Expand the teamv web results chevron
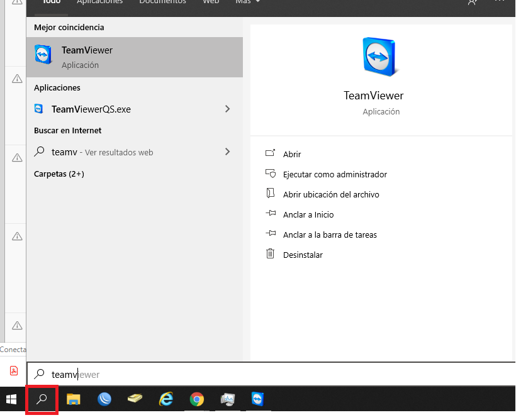516x420 pixels. point(227,152)
